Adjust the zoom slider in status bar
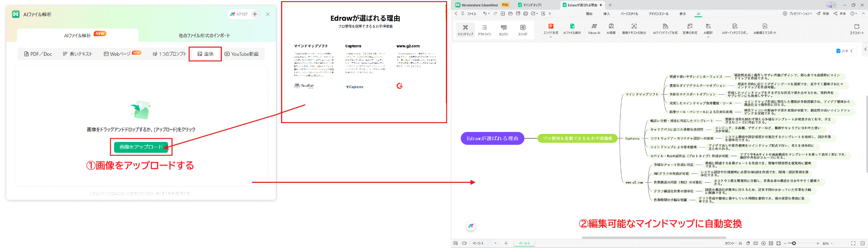The image size is (868, 248). (794, 243)
